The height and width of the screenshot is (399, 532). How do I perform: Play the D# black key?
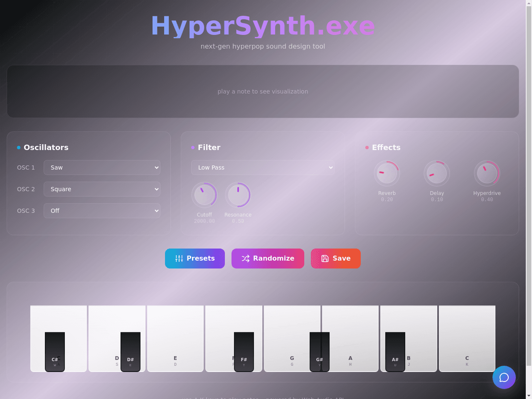[x=131, y=352]
